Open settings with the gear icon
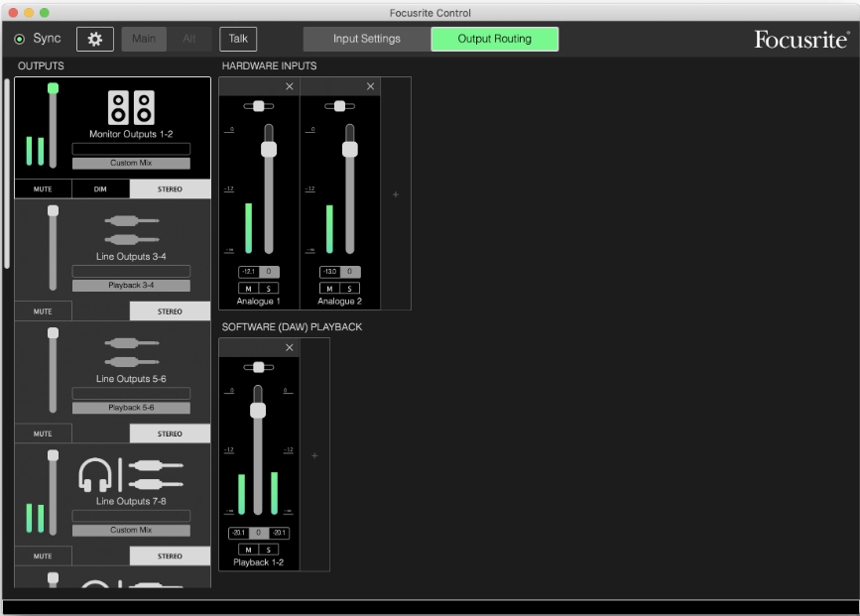The width and height of the screenshot is (860, 616). (95, 39)
